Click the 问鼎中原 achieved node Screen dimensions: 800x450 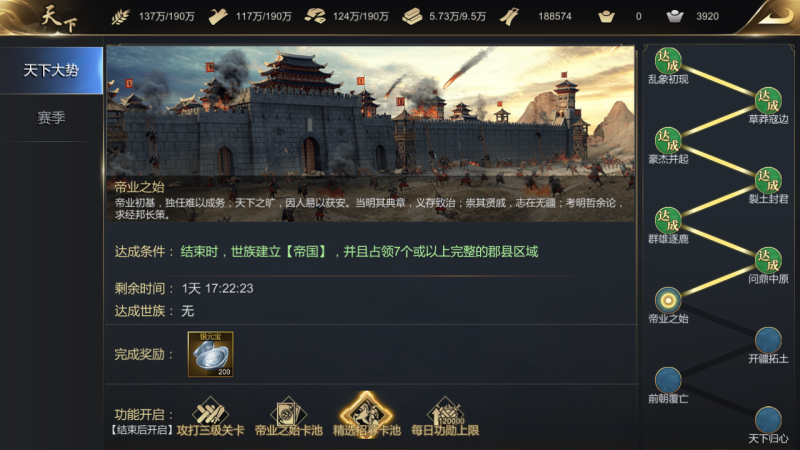(x=768, y=260)
